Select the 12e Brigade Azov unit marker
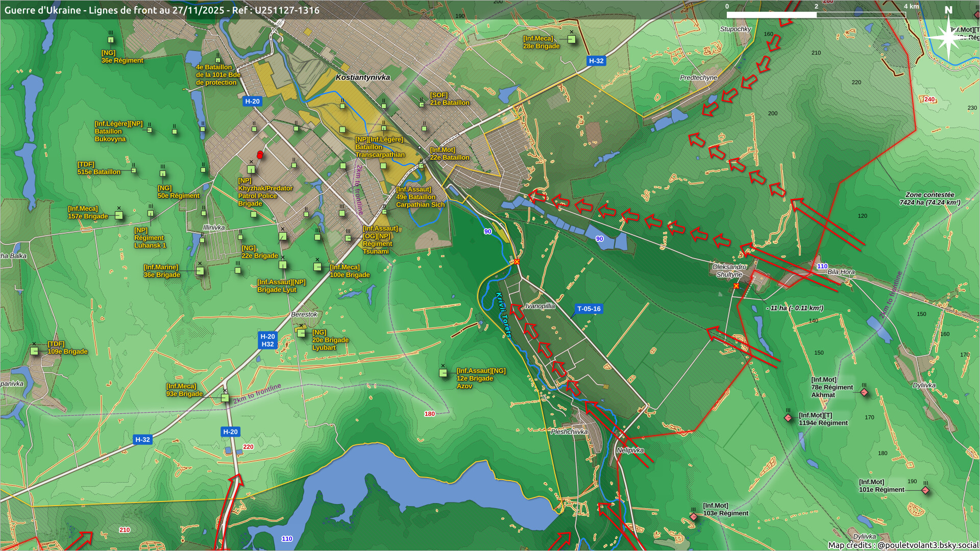980x551 pixels. 443,373
